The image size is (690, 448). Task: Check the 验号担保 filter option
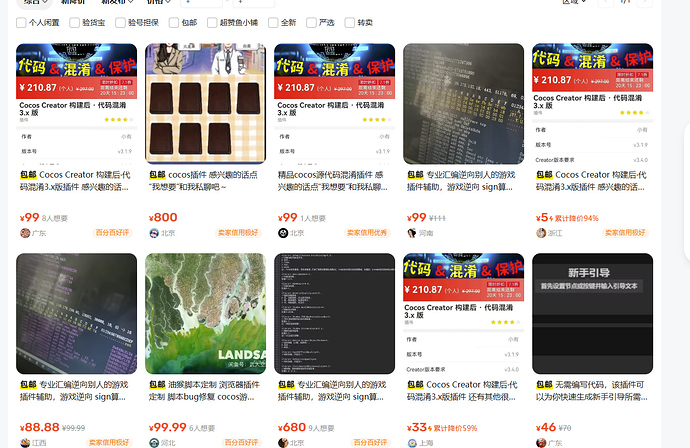[x=120, y=22]
